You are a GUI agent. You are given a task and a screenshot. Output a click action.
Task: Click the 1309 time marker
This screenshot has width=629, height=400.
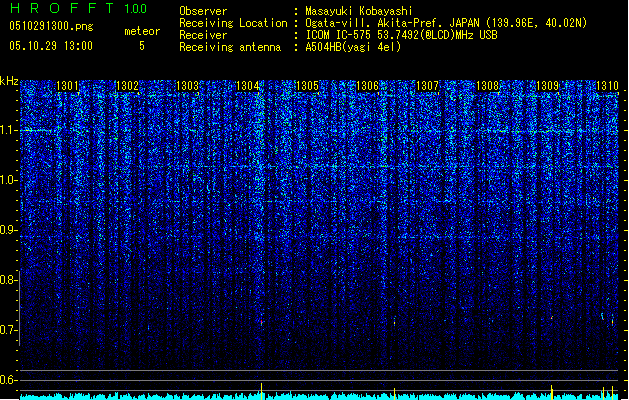click(548, 86)
